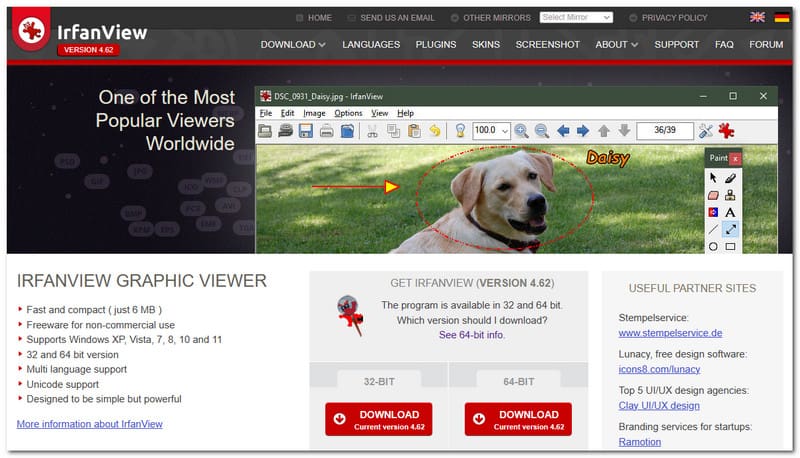Click the 36/39 image counter field
800x458 pixels.
[665, 131]
